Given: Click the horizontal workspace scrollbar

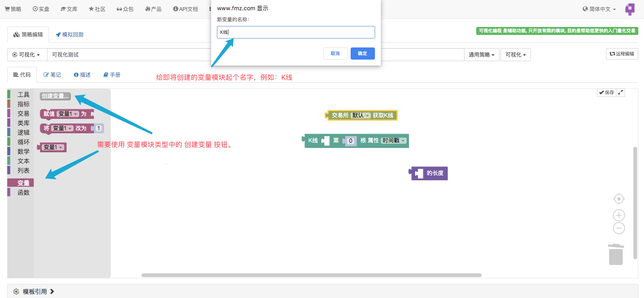Looking at the screenshot, I should 311,275.
